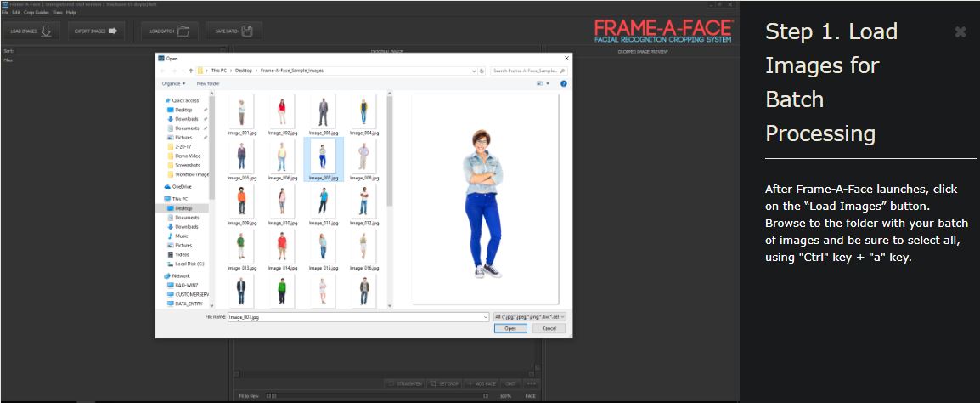Select the Image_004.jpg thumbnail
Viewport: 980px width, 403px height.
(363, 115)
